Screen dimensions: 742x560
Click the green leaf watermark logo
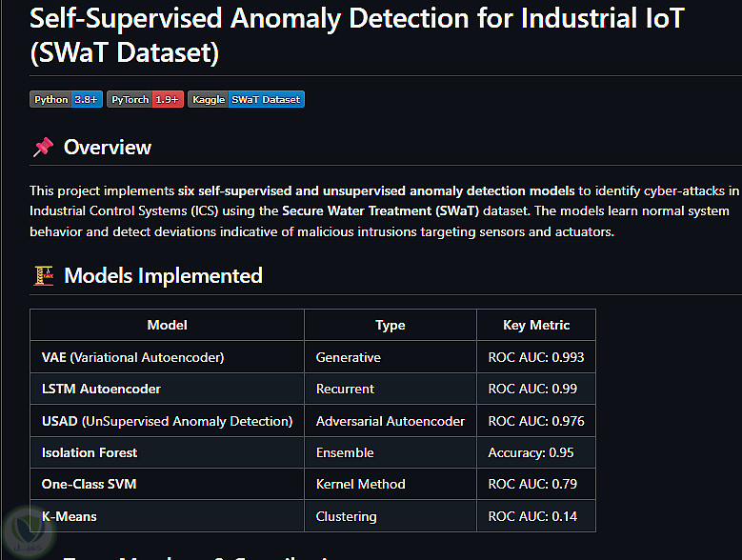click(29, 533)
